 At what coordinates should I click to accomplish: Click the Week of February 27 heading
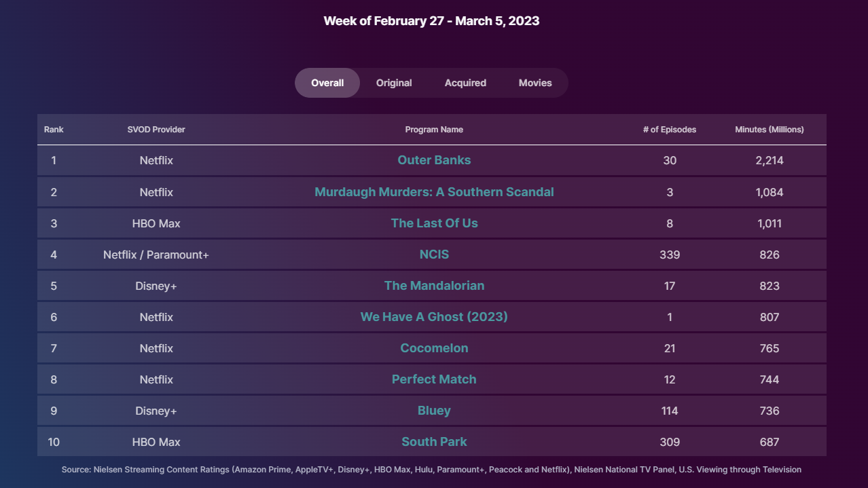431,21
